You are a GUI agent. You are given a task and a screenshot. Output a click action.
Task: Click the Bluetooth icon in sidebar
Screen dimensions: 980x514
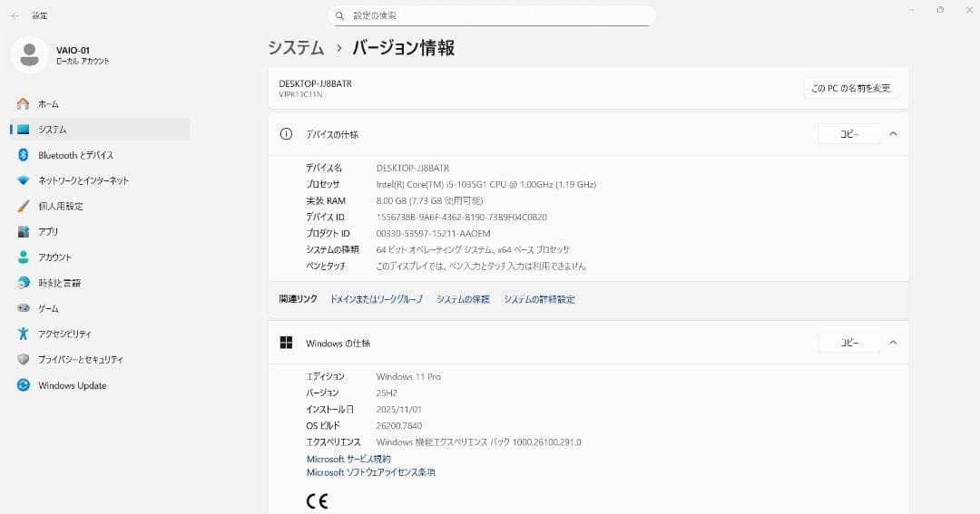[x=23, y=155]
